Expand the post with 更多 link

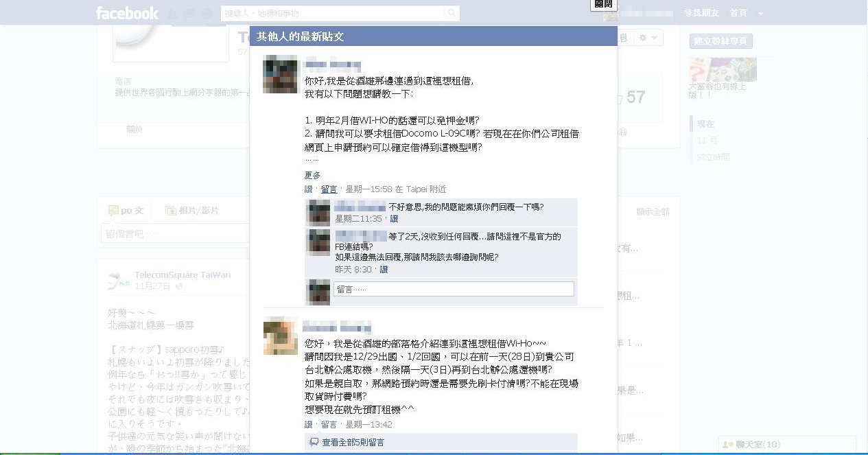[x=312, y=175]
